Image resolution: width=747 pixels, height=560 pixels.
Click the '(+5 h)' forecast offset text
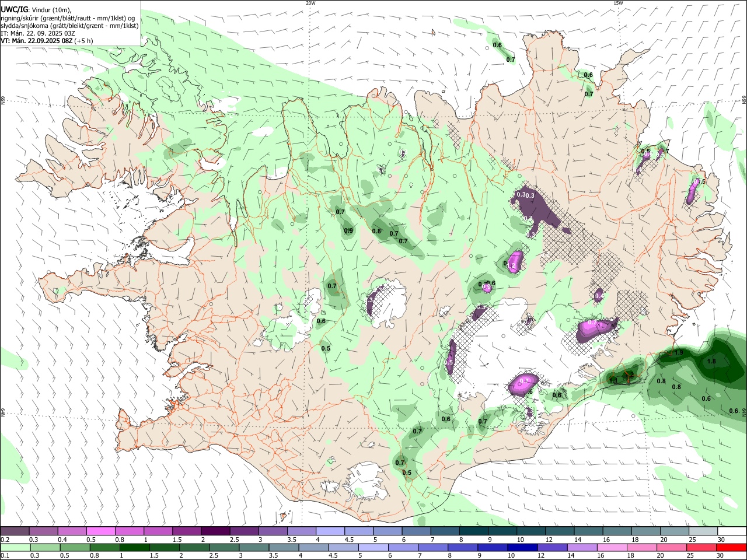tap(84, 41)
